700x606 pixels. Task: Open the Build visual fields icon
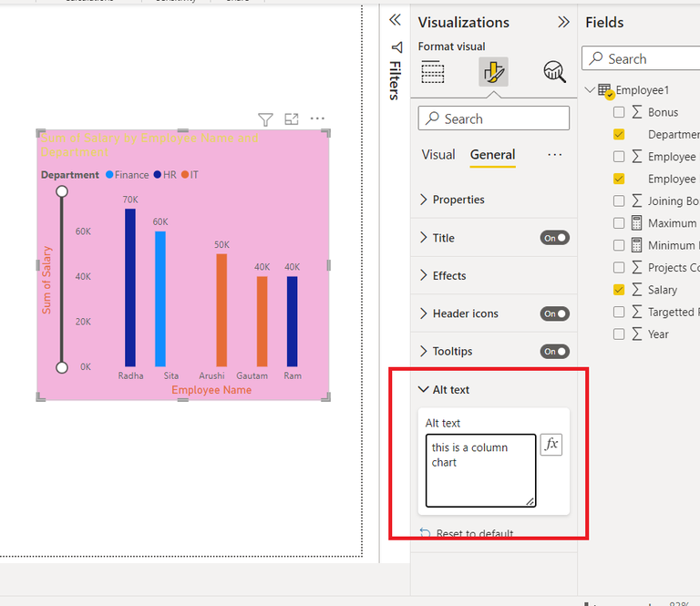pos(433,72)
